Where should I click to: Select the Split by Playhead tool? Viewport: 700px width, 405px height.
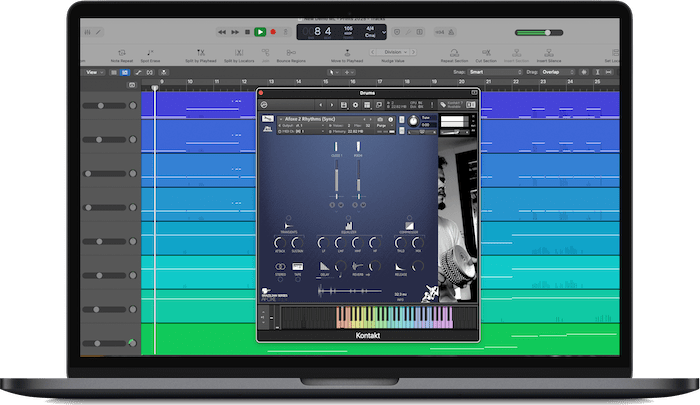[200, 53]
